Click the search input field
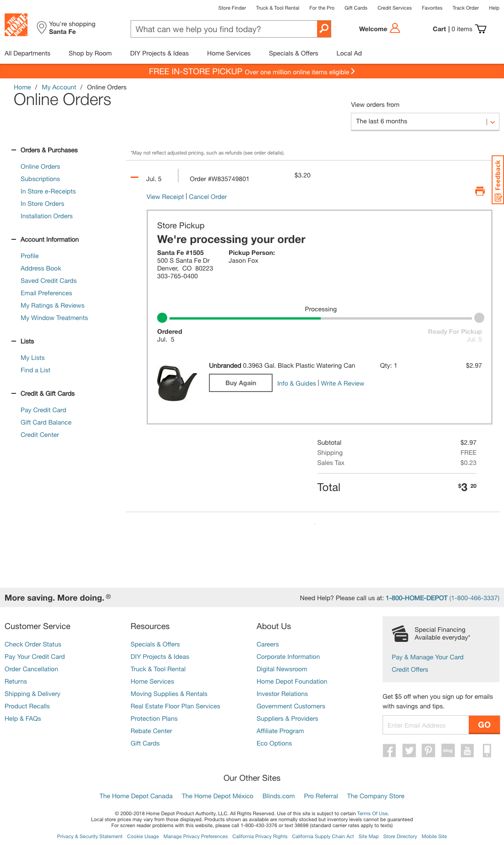The height and width of the screenshot is (845, 504). [x=224, y=29]
